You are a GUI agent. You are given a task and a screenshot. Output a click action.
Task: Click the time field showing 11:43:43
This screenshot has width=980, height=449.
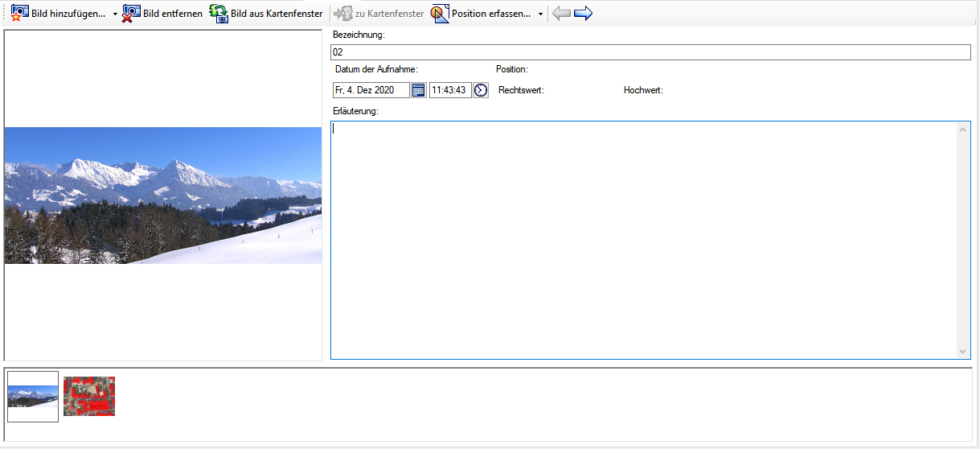449,90
